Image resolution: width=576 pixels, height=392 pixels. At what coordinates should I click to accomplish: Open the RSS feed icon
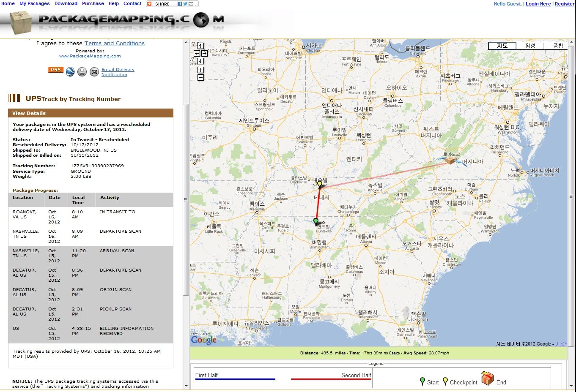[56, 70]
